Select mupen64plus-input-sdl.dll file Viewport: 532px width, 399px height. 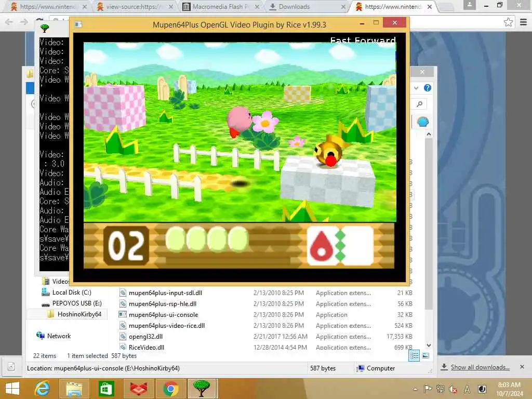point(165,293)
